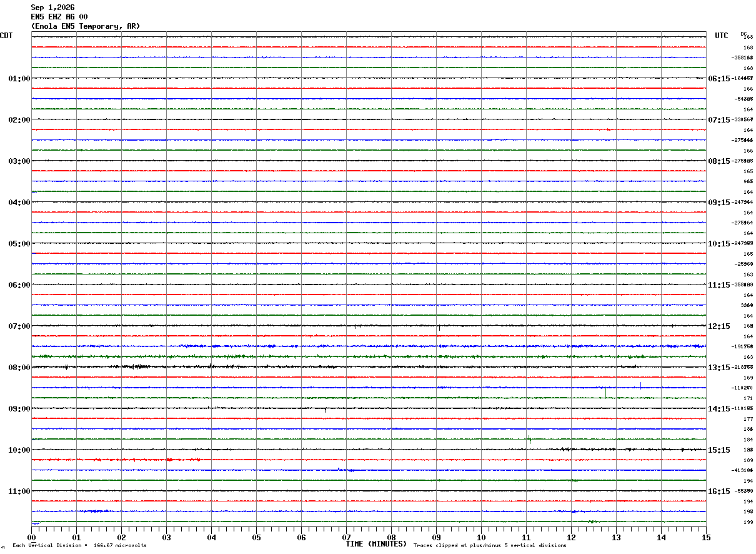Screen dimensions: 756x554
Task: Click the UTC timezone header
Action: pyautogui.click(x=722, y=36)
